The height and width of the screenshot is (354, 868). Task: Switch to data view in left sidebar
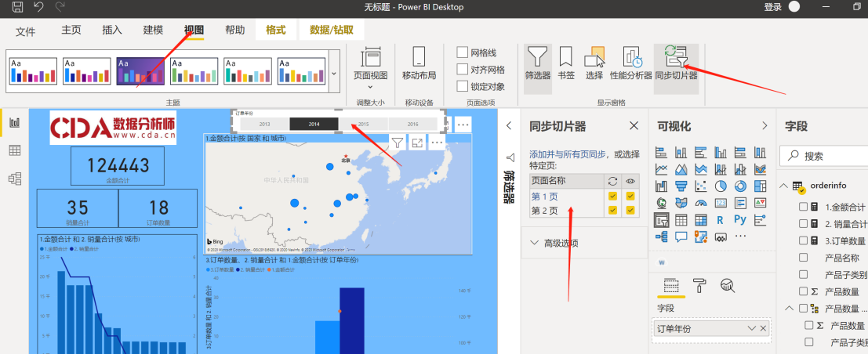(x=15, y=150)
